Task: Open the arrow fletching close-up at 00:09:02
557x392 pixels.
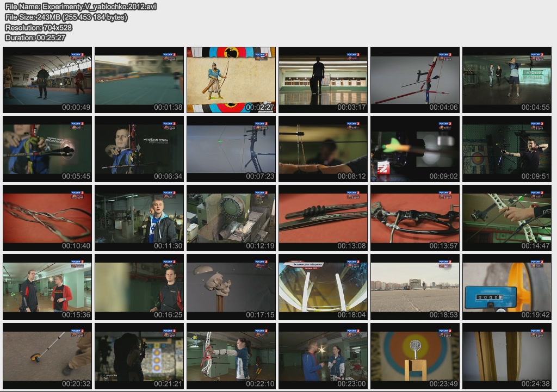Action: tap(414, 149)
